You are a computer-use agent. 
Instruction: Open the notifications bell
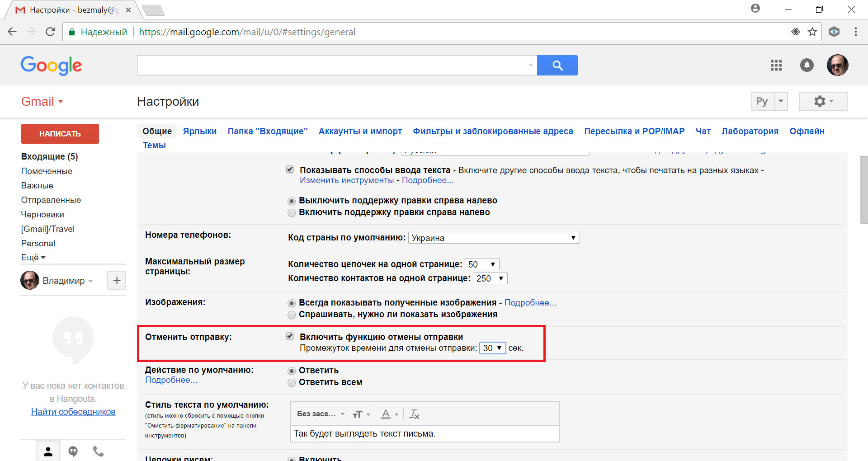coord(807,66)
